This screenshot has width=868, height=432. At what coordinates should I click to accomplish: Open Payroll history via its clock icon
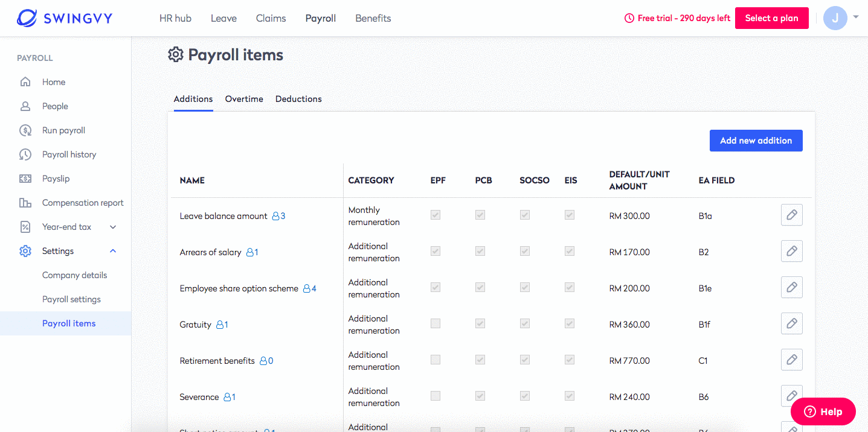[x=25, y=154]
